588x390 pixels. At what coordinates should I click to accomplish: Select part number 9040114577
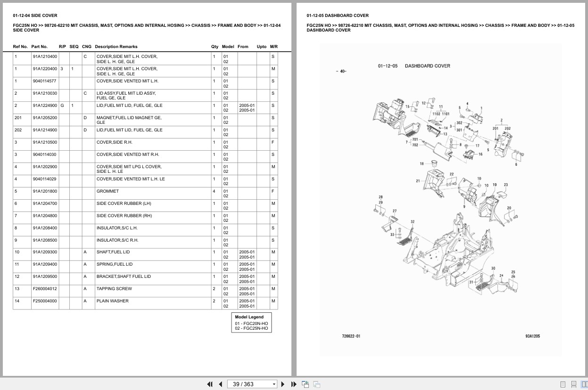(x=45, y=81)
